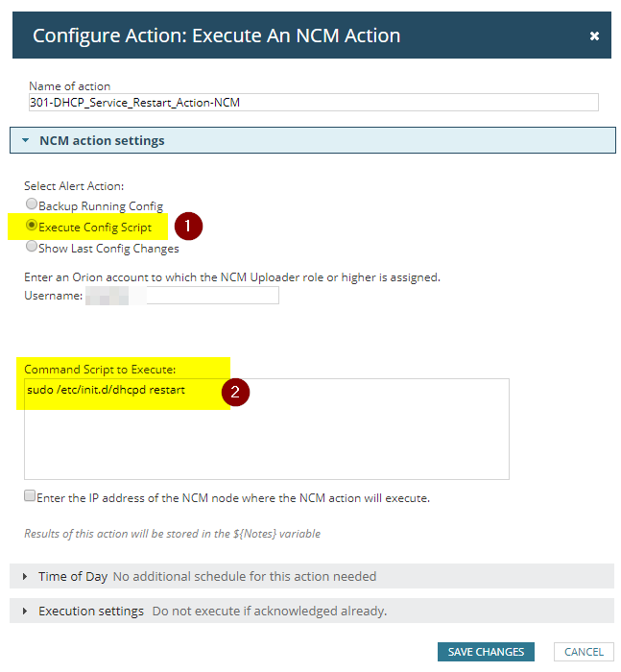Click the red step 1 marker
This screenshot has width=621, height=672.
pyautogui.click(x=189, y=226)
